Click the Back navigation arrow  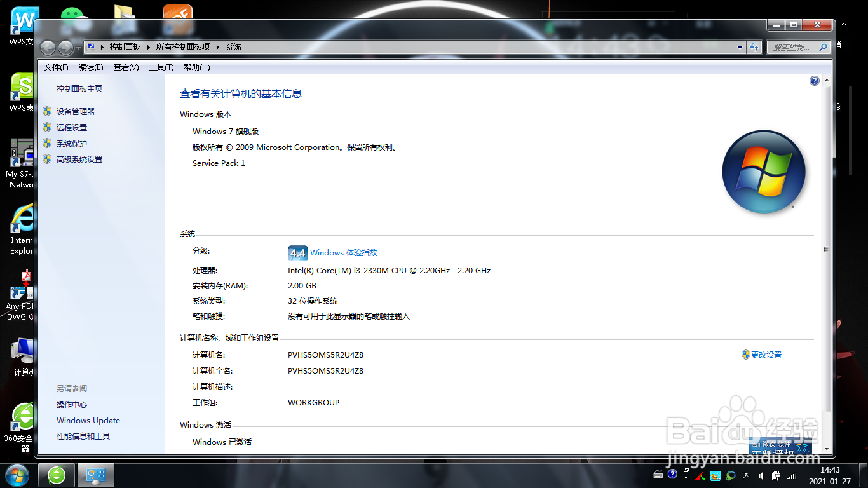(48, 48)
